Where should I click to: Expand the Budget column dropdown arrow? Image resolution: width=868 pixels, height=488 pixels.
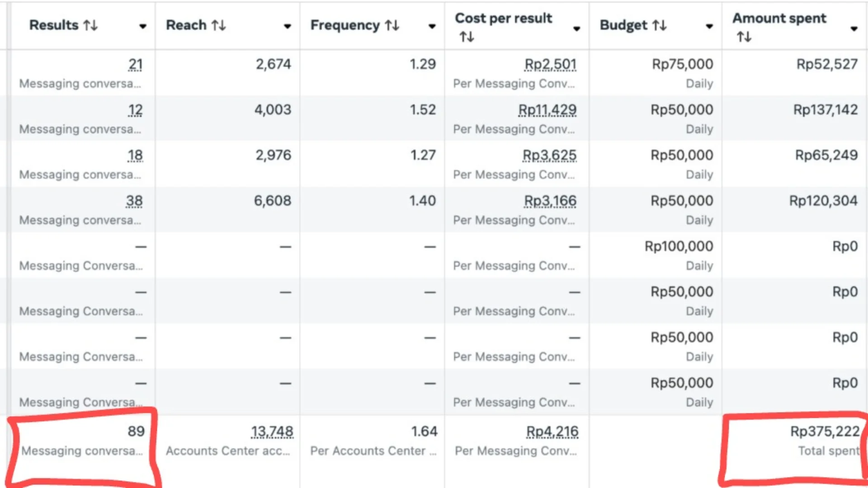click(709, 26)
